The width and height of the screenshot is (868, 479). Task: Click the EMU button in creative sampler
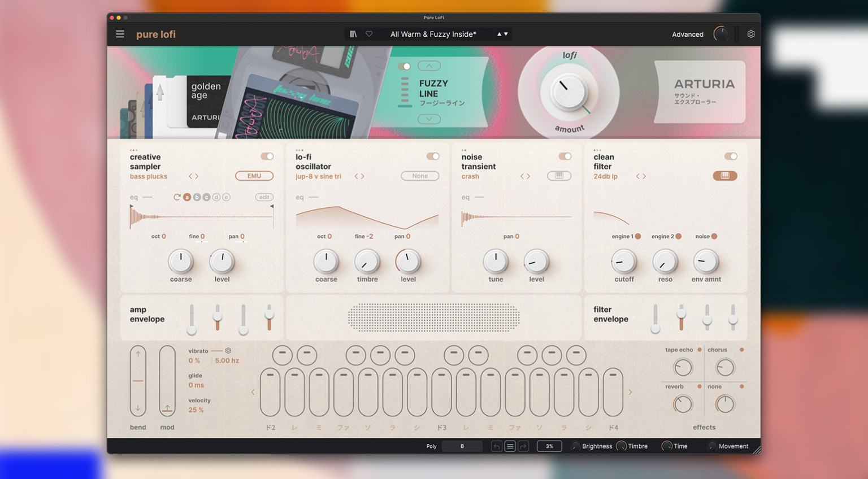coord(254,176)
